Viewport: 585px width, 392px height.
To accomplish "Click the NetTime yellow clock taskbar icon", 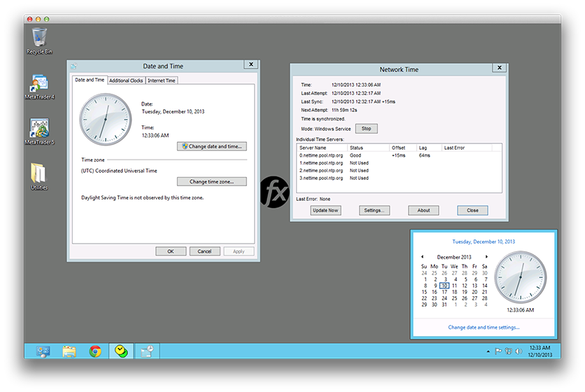I will 121,351.
